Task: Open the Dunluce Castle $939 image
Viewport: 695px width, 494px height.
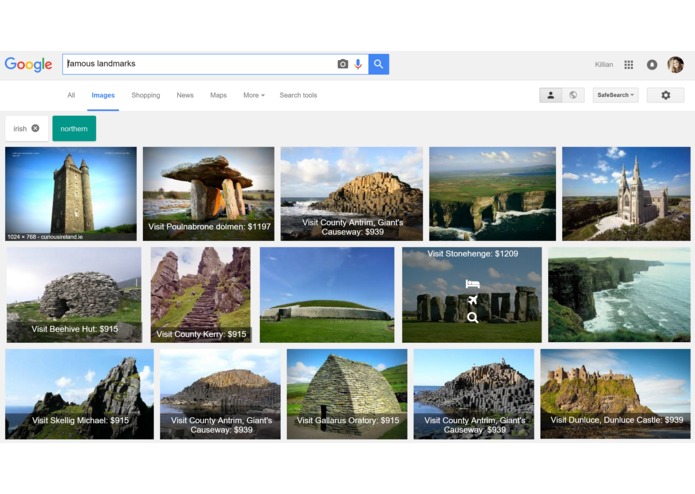Action: click(615, 394)
